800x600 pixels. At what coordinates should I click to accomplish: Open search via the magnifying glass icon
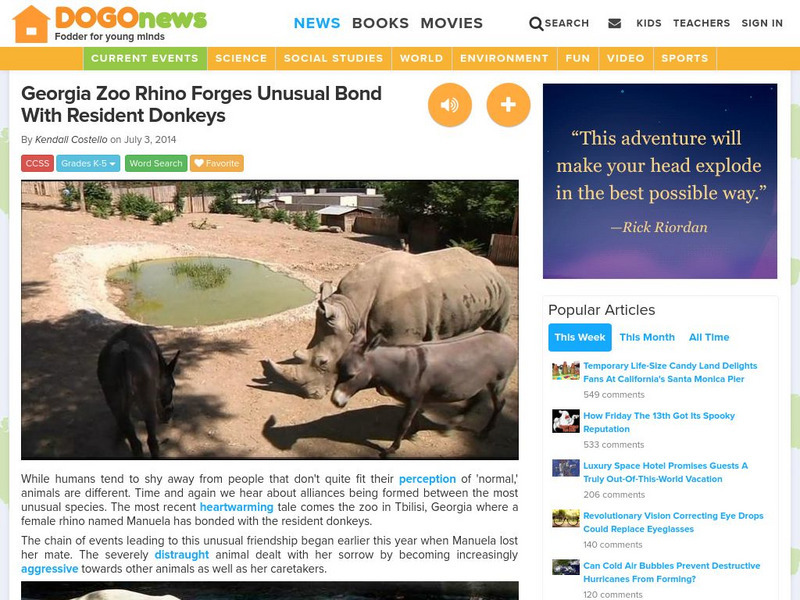pos(536,23)
